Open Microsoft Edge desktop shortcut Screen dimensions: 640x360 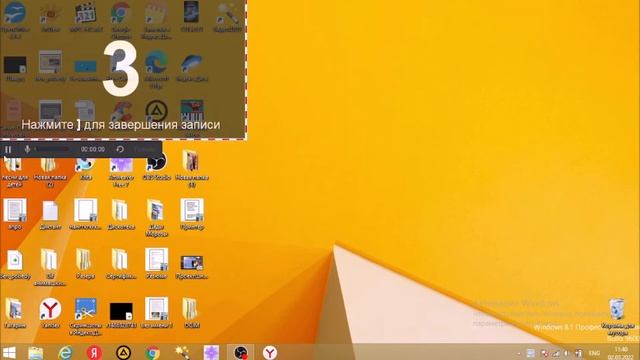[x=156, y=69]
